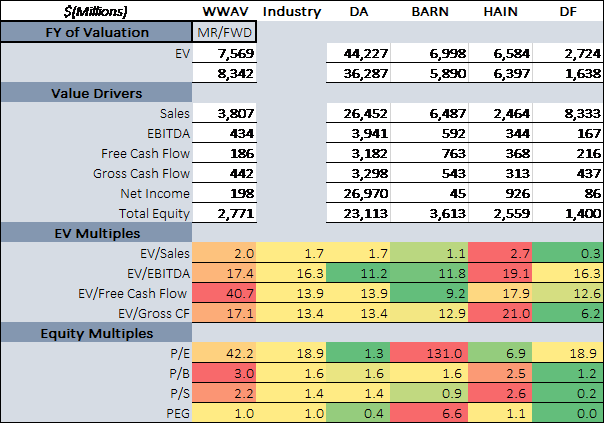
Task: Click HAIN Free Cash Flow value 368
Action: click(x=500, y=154)
